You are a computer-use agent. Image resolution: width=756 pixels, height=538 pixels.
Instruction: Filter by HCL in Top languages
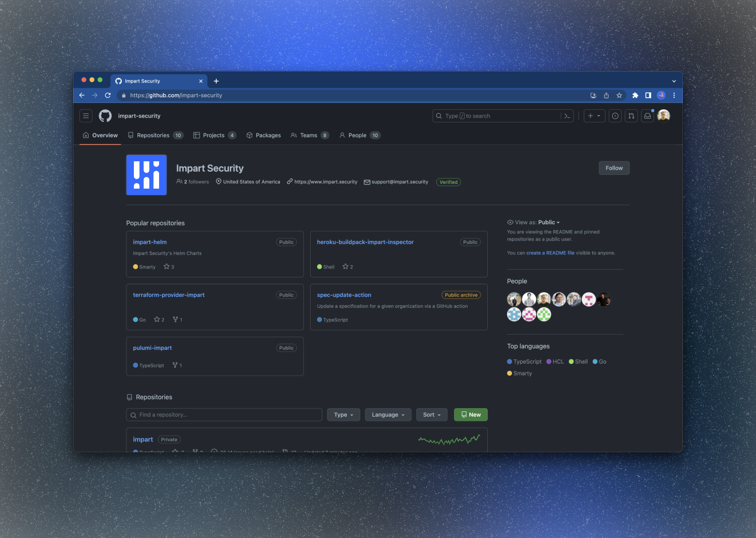tap(555, 362)
